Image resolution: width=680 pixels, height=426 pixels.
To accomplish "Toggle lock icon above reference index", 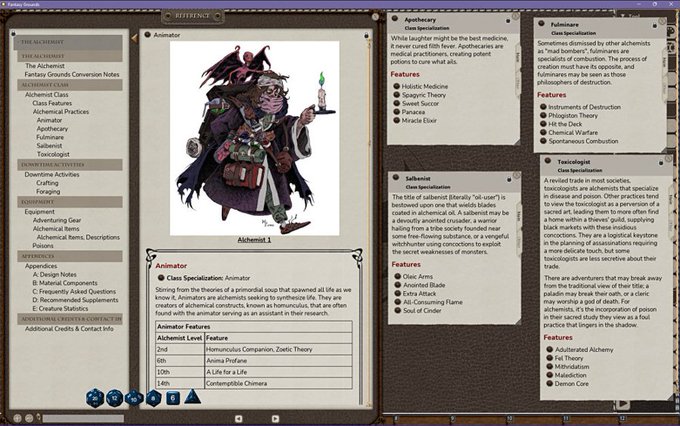I will [x=13, y=33].
